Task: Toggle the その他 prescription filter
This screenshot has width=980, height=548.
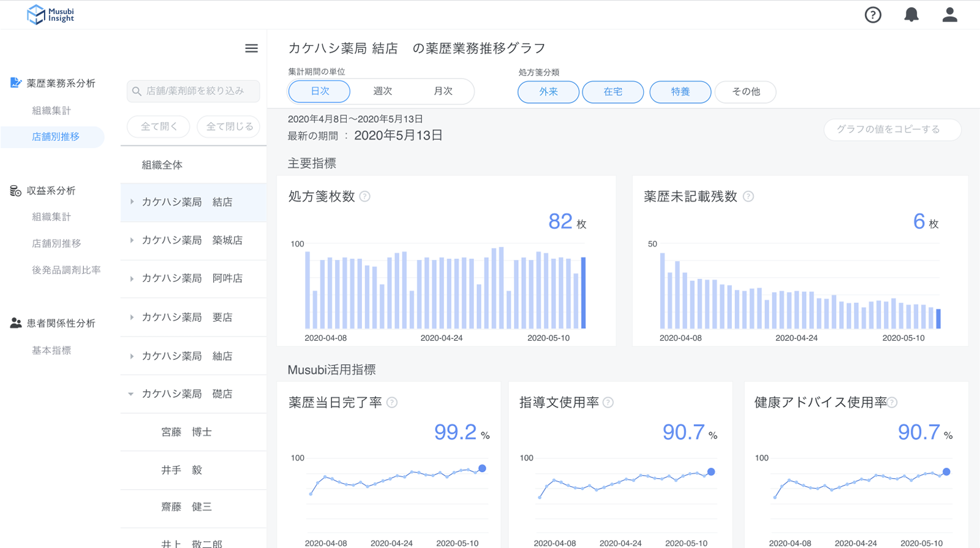Action: click(x=745, y=92)
